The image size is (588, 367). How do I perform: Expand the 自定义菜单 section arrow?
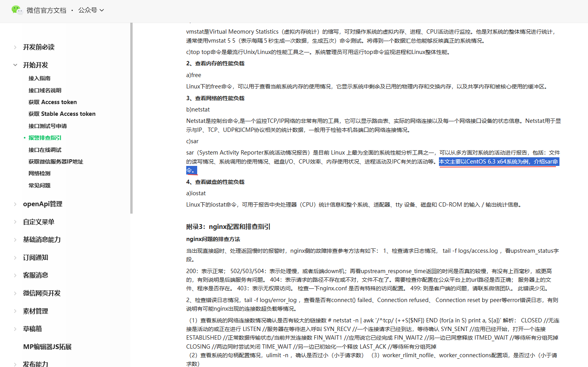(15, 222)
